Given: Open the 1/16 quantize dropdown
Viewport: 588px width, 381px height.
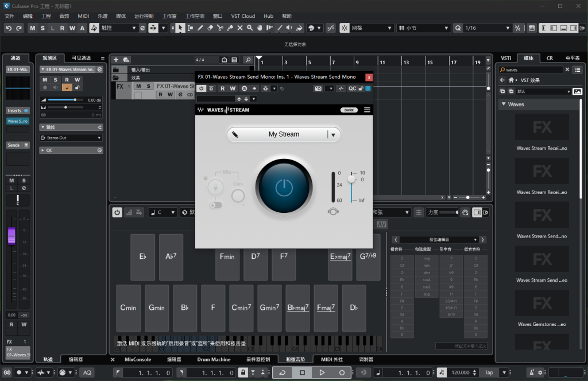Looking at the screenshot, I should coord(508,28).
